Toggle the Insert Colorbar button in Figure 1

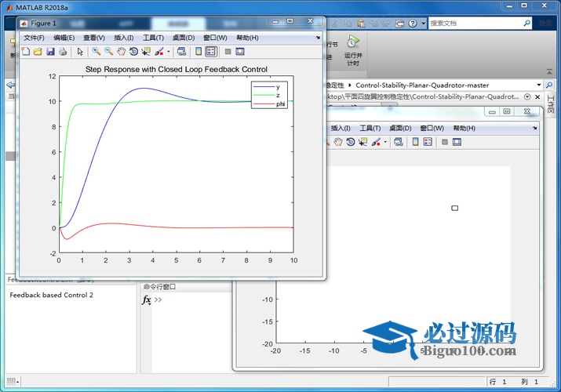point(199,52)
